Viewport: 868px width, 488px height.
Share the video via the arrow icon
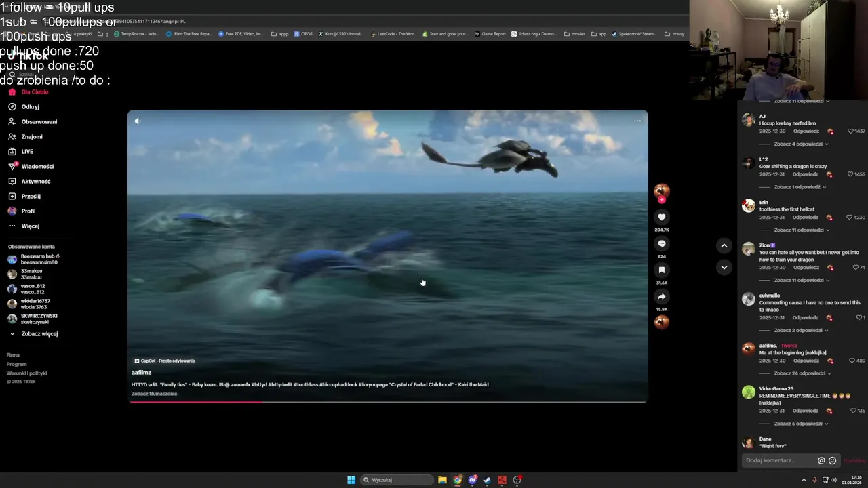pyautogui.click(x=662, y=296)
